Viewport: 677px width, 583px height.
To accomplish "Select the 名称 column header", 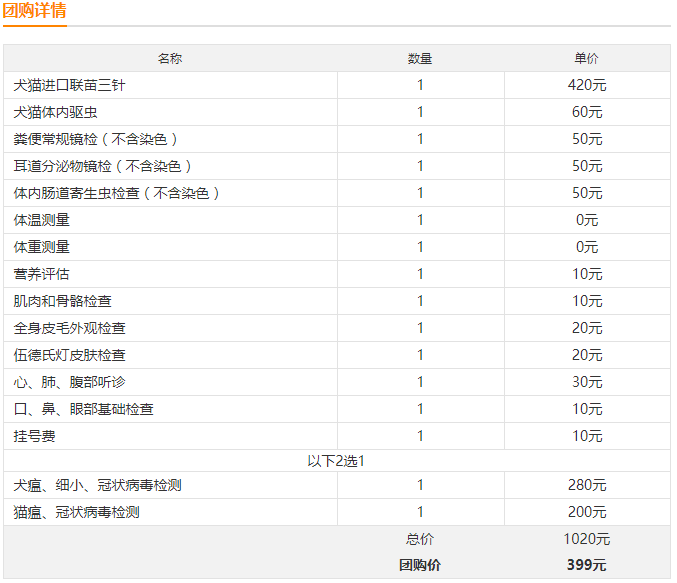I will pyautogui.click(x=170, y=58).
